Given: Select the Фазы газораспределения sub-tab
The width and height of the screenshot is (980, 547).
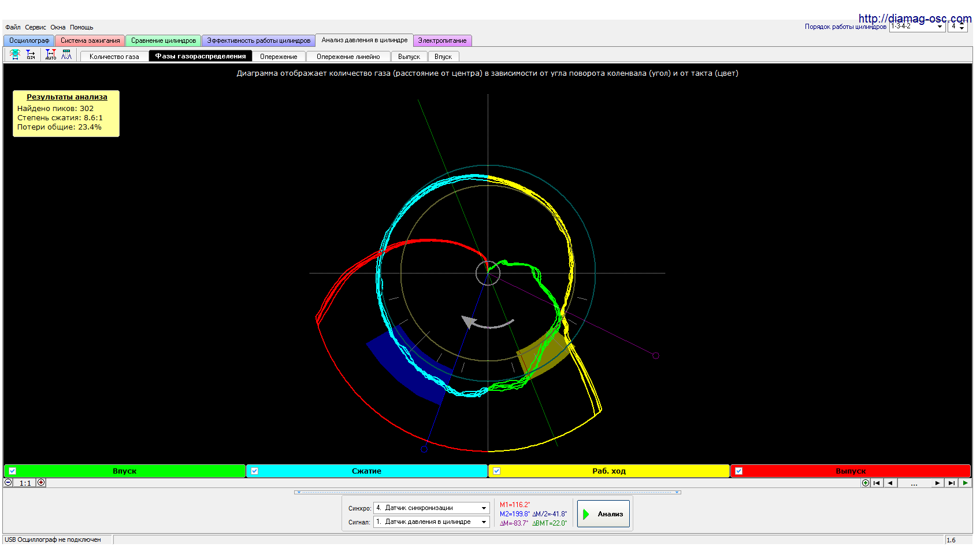Looking at the screenshot, I should [x=201, y=56].
